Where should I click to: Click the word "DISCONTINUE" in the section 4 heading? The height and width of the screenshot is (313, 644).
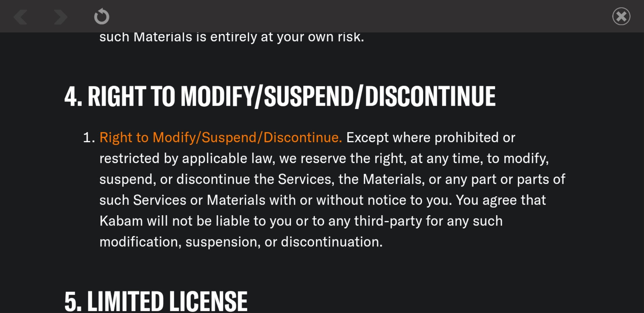point(430,96)
